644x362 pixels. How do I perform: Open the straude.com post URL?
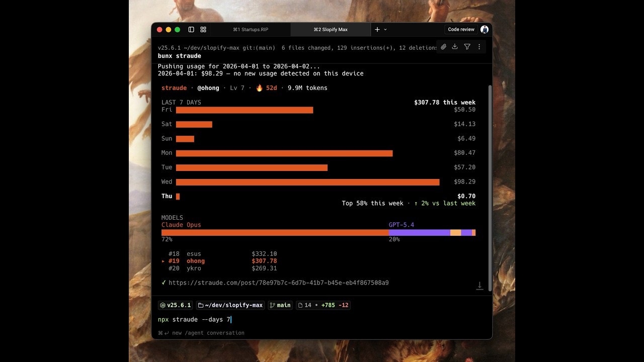(x=278, y=283)
